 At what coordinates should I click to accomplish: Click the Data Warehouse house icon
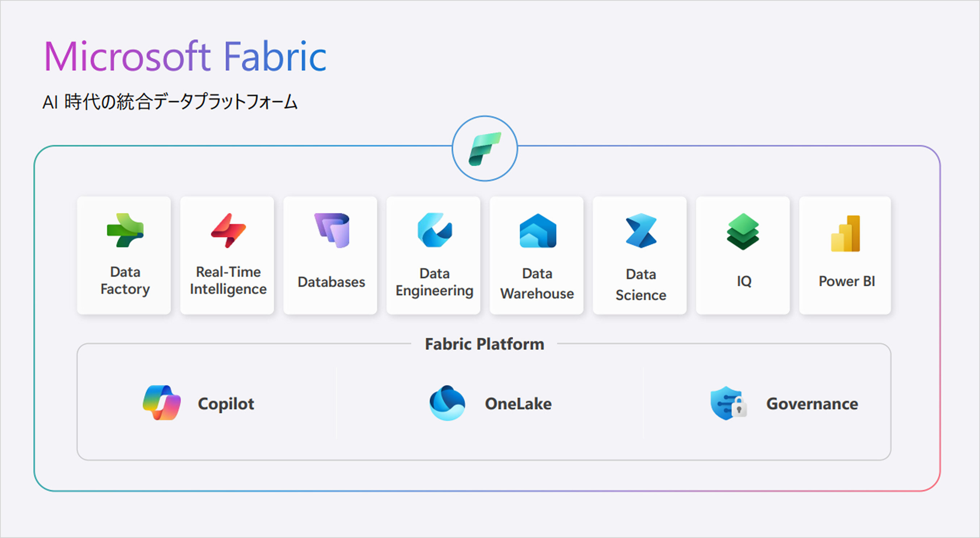pos(537,231)
